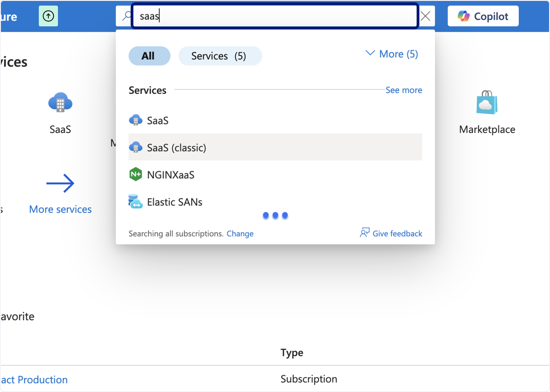Click the Subscription type cell
Screen dimensions: 550x392
(x=309, y=379)
